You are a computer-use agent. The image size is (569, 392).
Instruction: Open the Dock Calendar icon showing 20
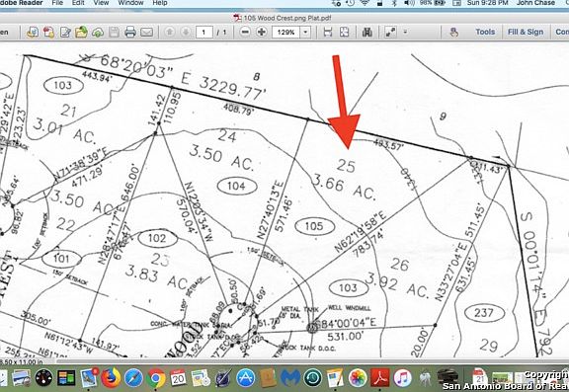(178, 378)
